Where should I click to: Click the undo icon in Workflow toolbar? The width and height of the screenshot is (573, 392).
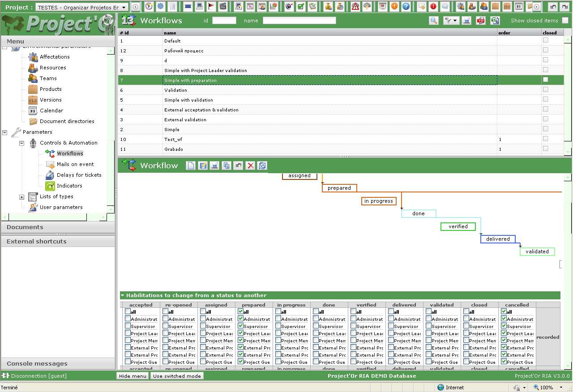(x=238, y=166)
